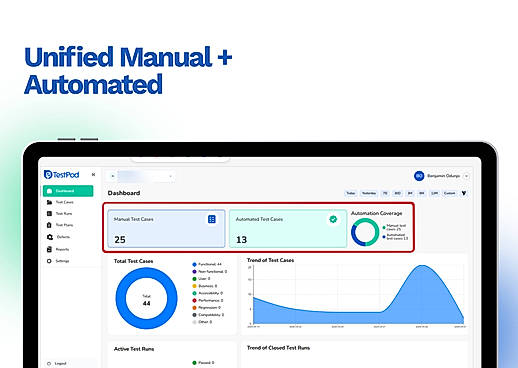Toggle the Non-functional legend entry
The width and height of the screenshot is (518, 368).
pos(209,272)
